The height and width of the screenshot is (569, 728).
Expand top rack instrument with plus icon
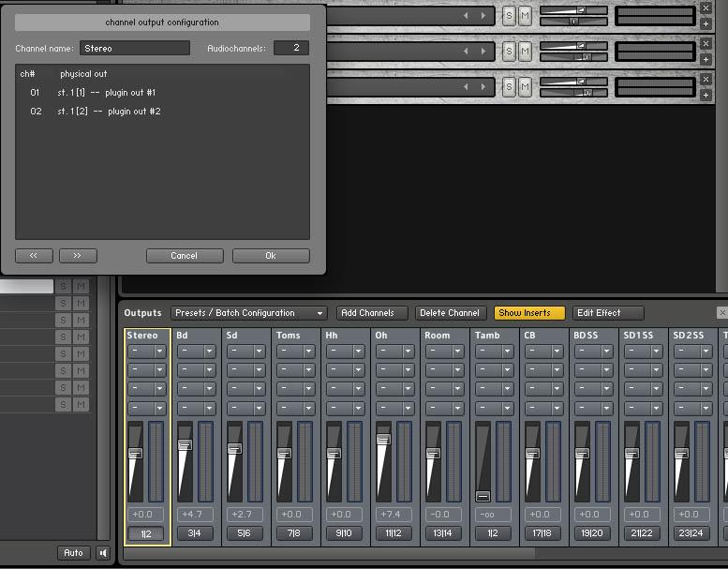(706, 23)
